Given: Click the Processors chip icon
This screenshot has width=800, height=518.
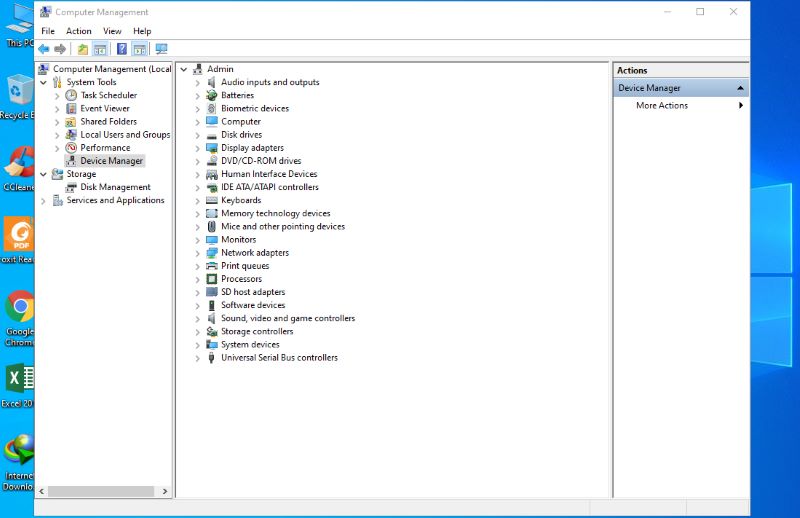Looking at the screenshot, I should click(x=212, y=279).
